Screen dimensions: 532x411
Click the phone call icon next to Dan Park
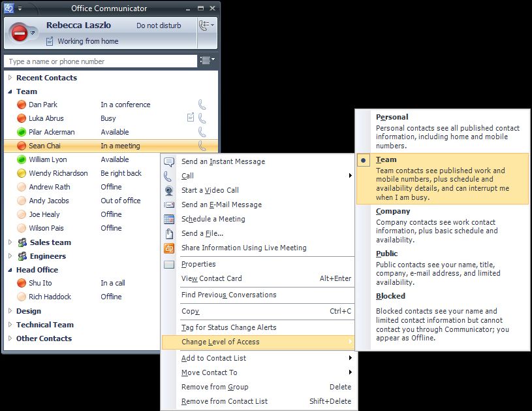pyautogui.click(x=202, y=105)
